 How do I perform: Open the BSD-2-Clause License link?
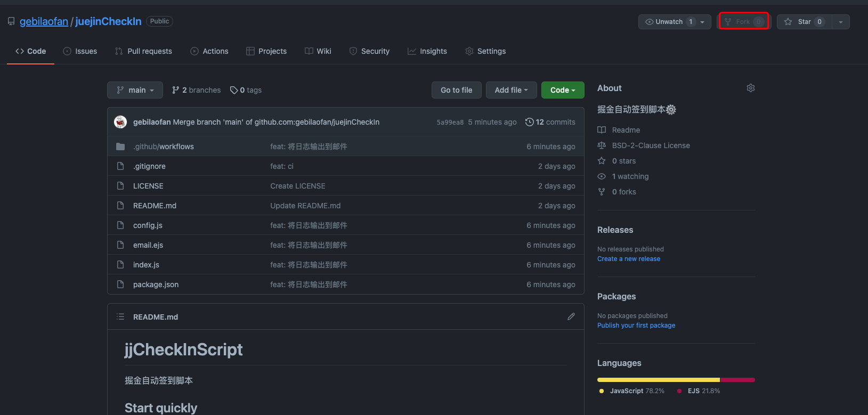click(651, 145)
